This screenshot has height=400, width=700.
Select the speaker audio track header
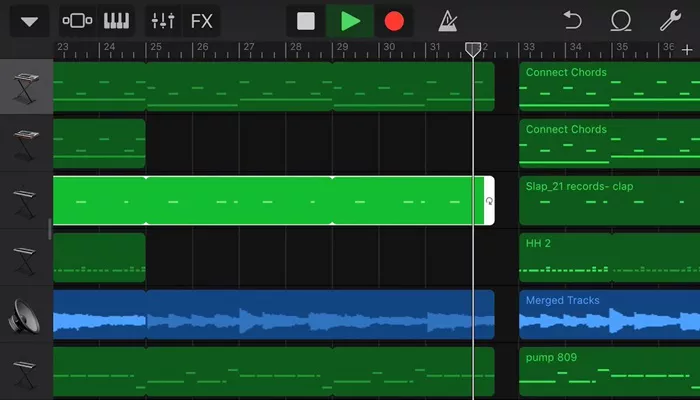[x=26, y=315]
